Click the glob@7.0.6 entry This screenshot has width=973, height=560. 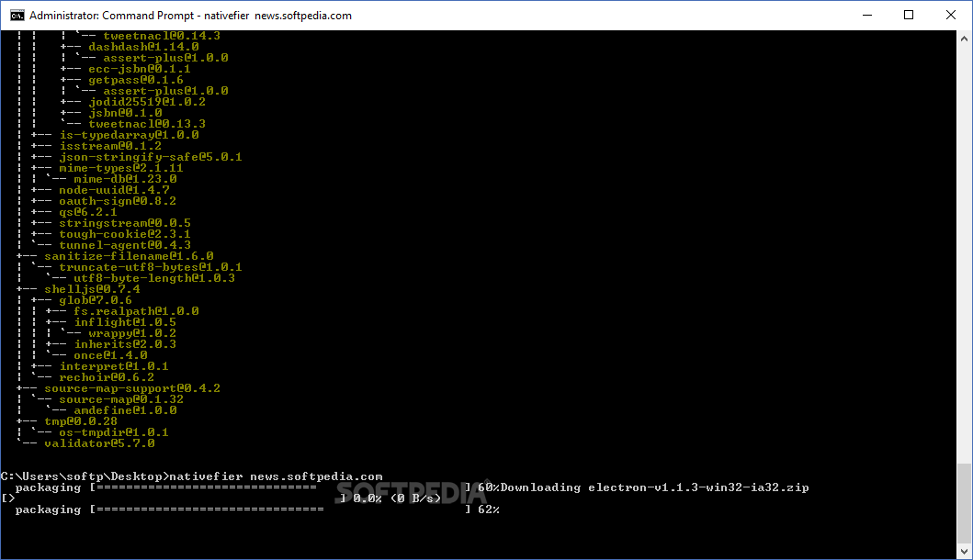96,301
